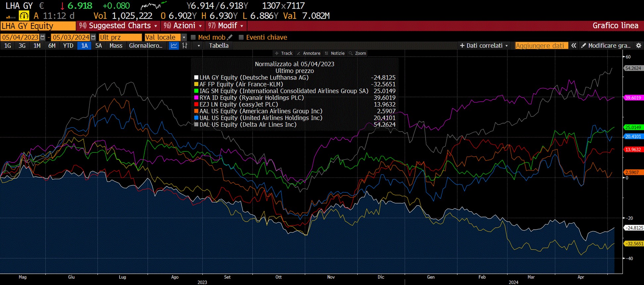Toggle the Med mob checkbox

pos(193,37)
